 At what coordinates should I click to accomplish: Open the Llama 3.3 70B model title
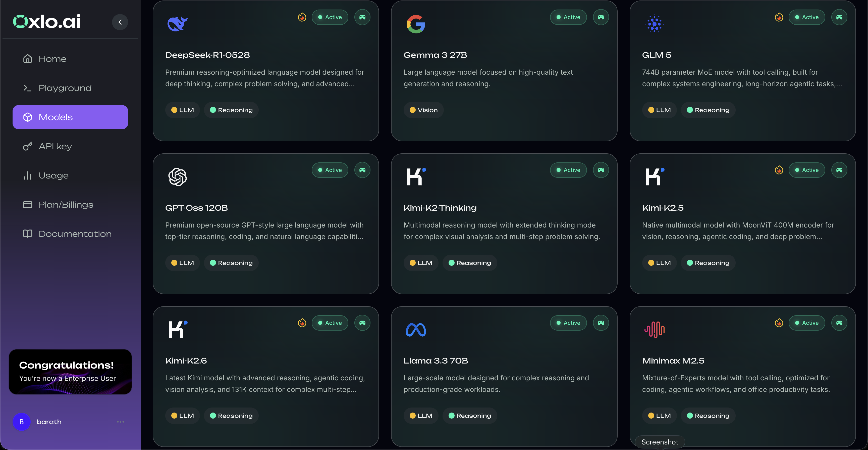click(436, 361)
